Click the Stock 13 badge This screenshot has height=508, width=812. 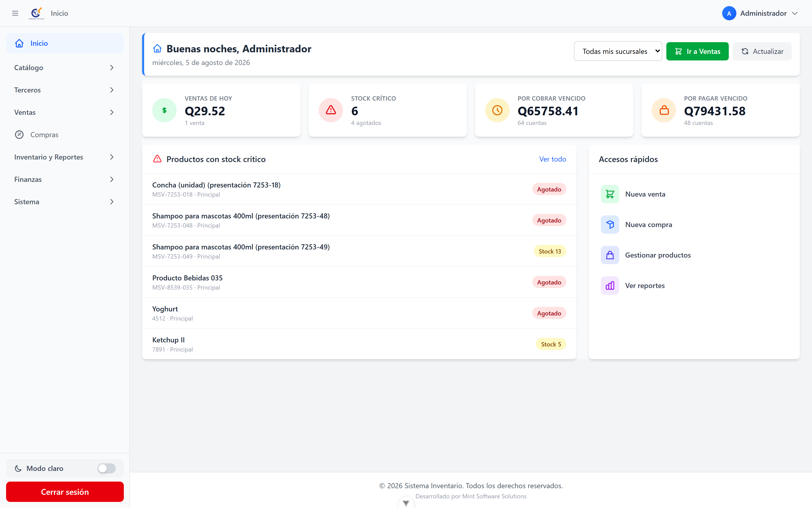coord(550,251)
